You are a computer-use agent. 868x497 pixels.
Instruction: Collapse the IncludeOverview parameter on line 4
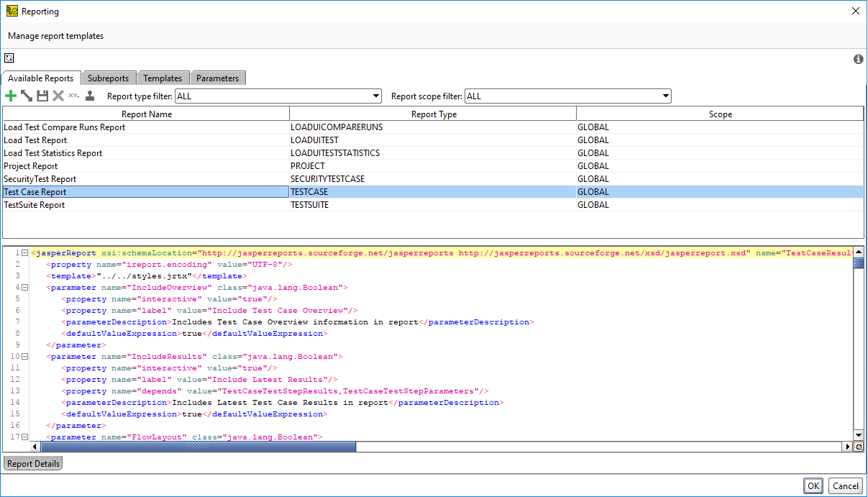(24, 287)
